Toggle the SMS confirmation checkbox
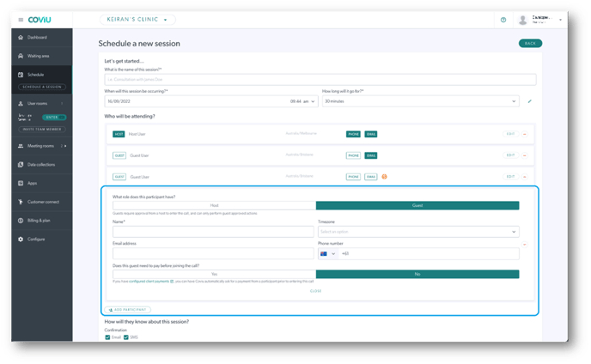 coord(126,337)
